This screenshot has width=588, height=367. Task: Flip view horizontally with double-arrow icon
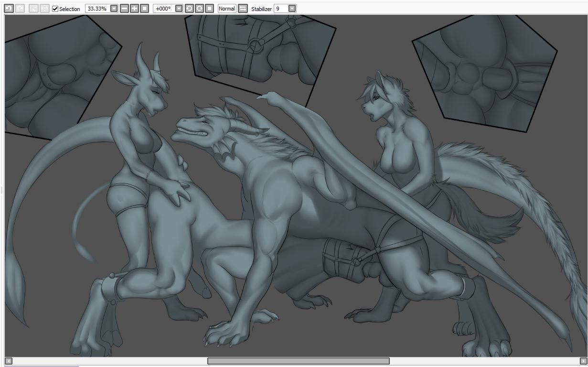tap(243, 9)
